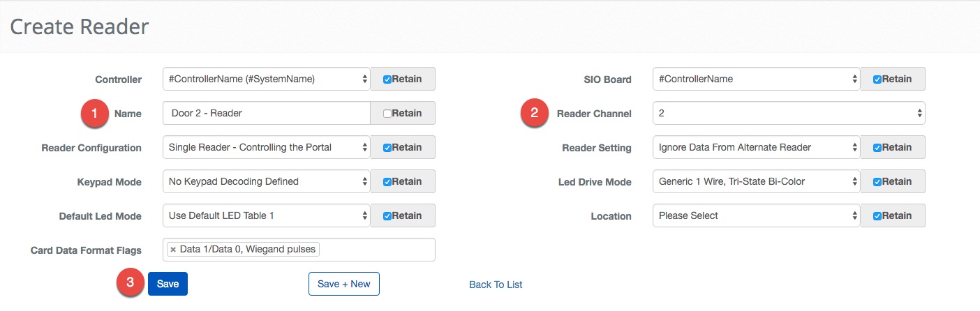Open the Controller dropdown

pos(266,79)
